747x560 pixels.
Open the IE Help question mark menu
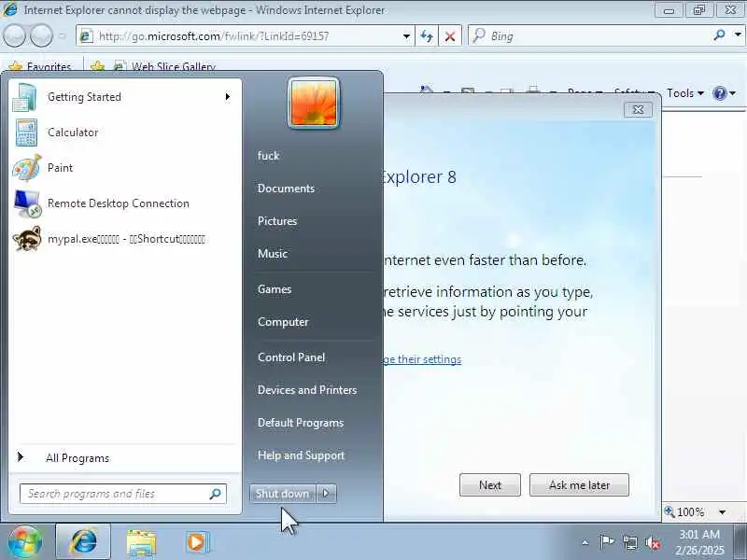(x=725, y=93)
